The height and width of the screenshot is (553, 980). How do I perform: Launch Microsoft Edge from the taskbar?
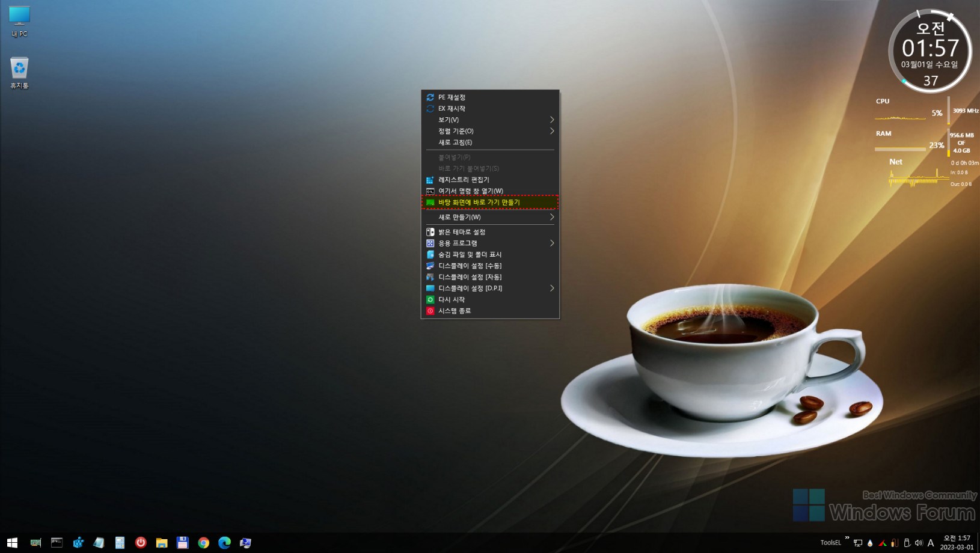point(225,543)
